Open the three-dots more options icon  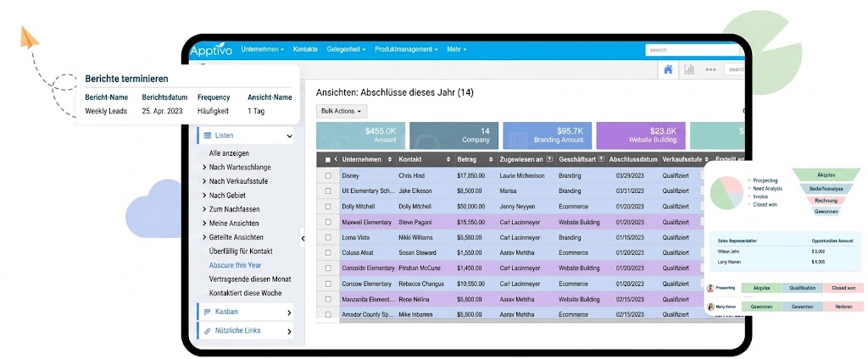tap(711, 69)
